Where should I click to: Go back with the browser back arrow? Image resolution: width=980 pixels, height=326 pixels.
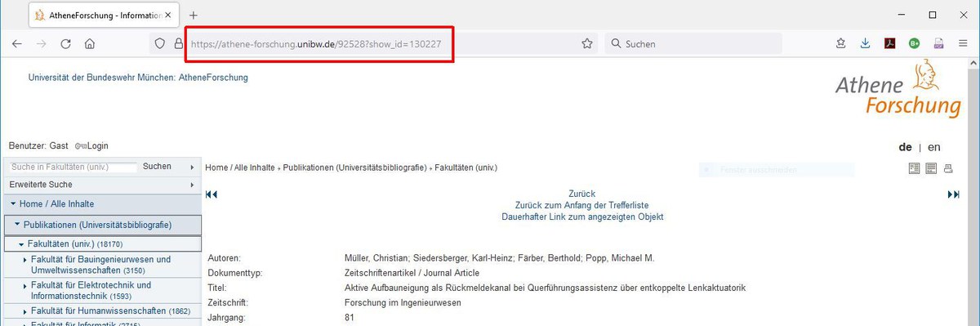[x=17, y=44]
